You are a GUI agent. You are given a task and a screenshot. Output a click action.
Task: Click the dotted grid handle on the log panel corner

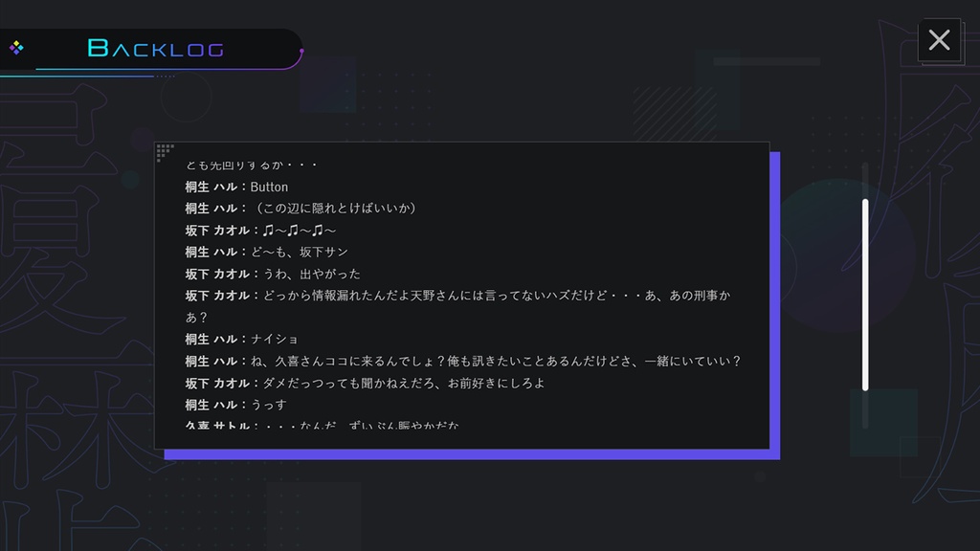165,153
